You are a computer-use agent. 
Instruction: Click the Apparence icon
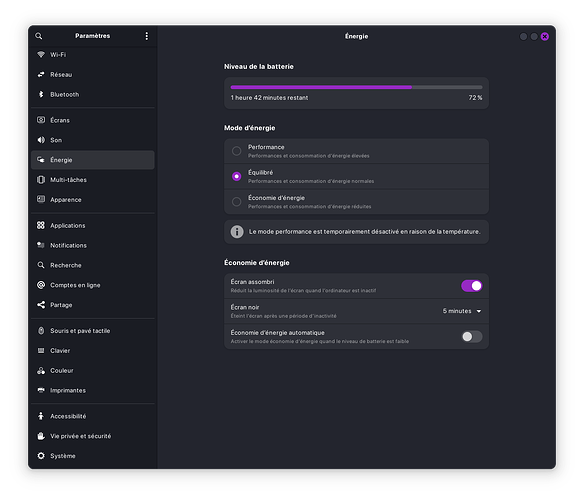pos(41,199)
